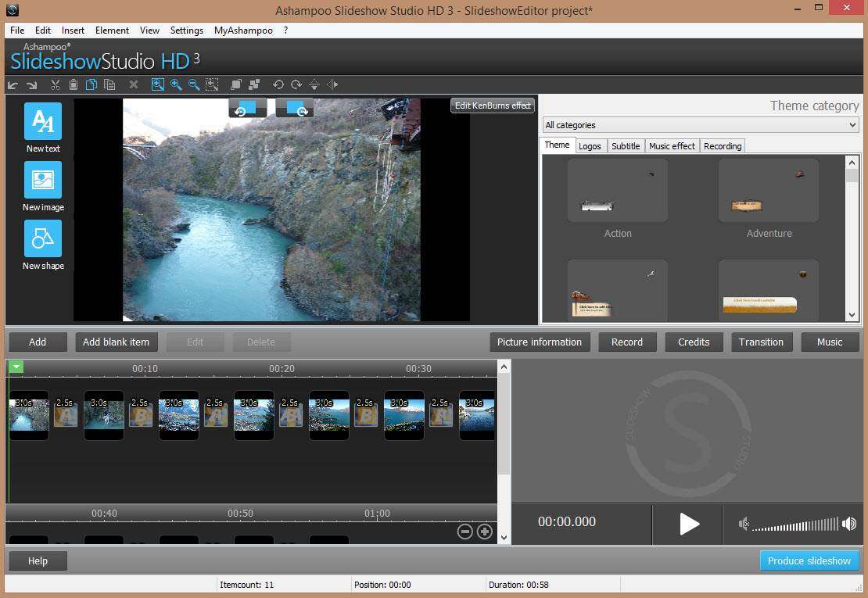The height and width of the screenshot is (598, 868).
Task: Click the Send to back layer icon
Action: (254, 84)
